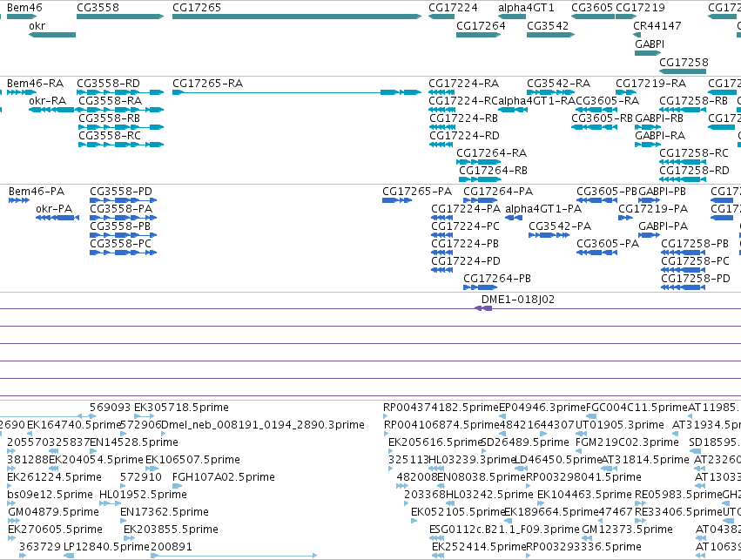Select the CG17258 gene bar

[x=683, y=71]
